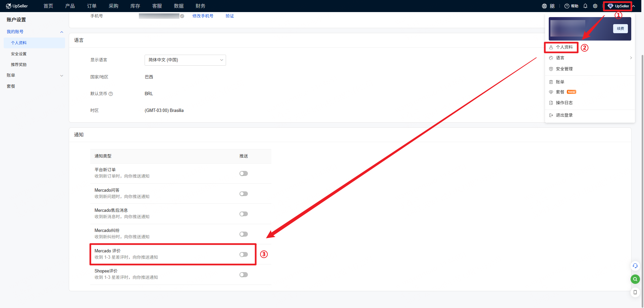Viewport: 644px width, 308px height.
Task: Click the question mark icon beside 默认货币
Action: [111, 94]
